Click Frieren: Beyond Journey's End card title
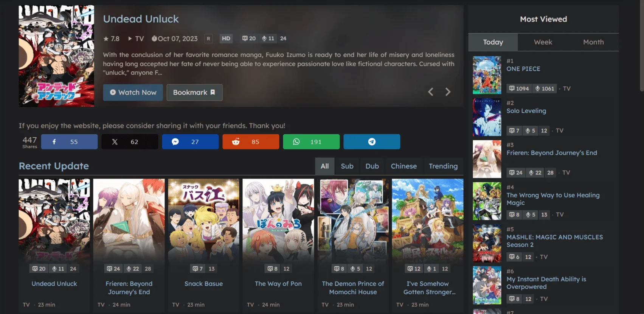Image resolution: width=644 pixels, height=314 pixels. (x=129, y=288)
